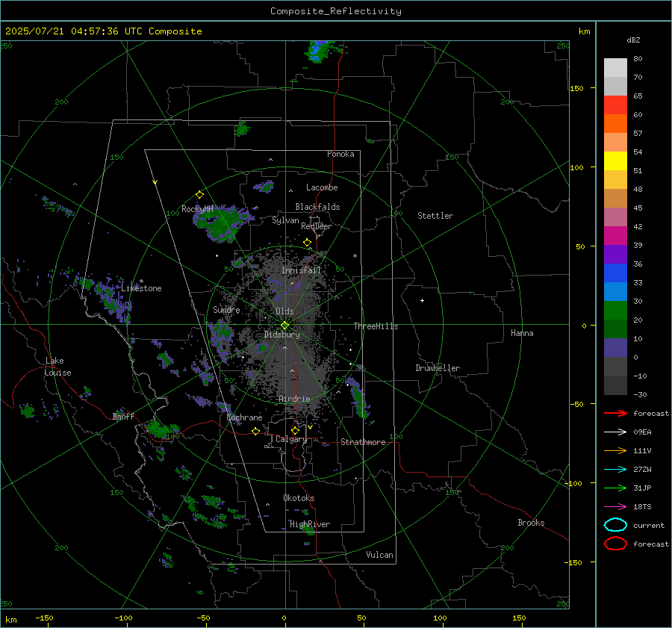Select the orange 111V arrow legend icon

(615, 450)
